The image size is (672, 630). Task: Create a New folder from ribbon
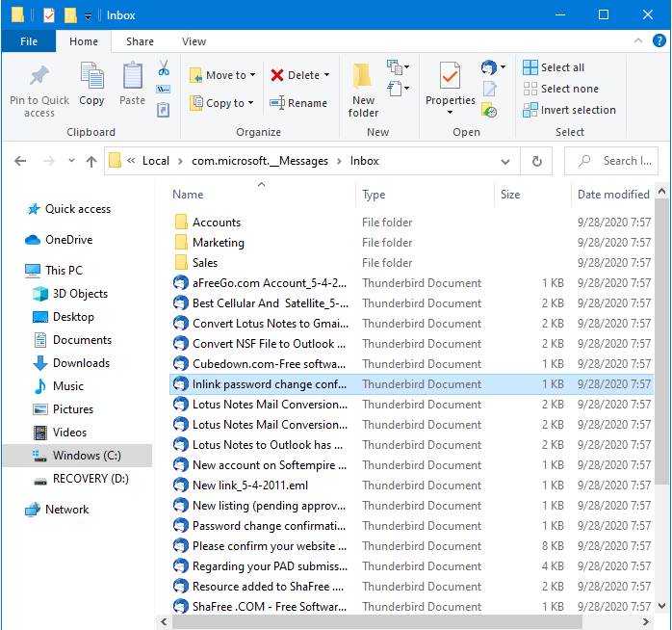[x=363, y=90]
